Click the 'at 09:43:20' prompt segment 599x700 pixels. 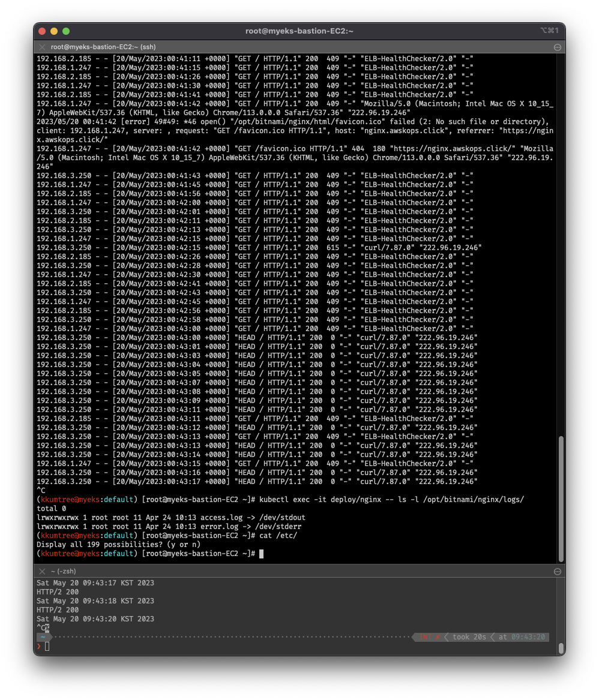point(522,637)
